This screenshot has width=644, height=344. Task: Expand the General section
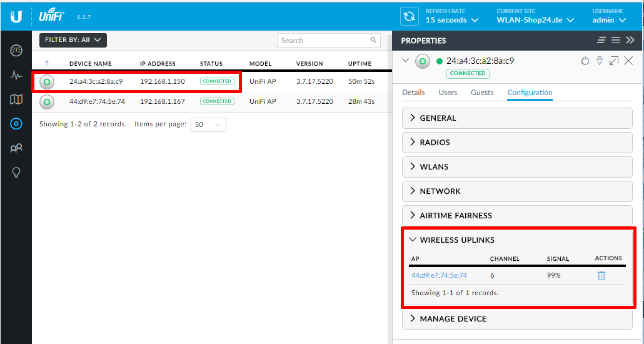point(517,118)
